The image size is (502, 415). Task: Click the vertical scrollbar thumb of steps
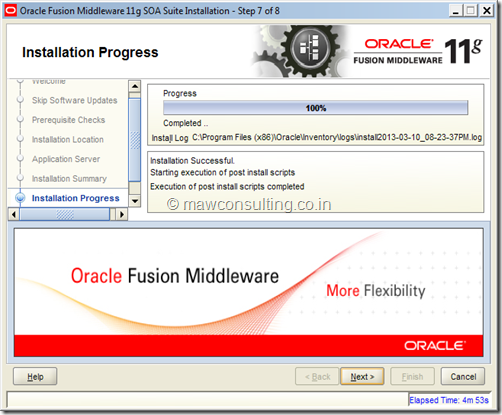click(135, 140)
